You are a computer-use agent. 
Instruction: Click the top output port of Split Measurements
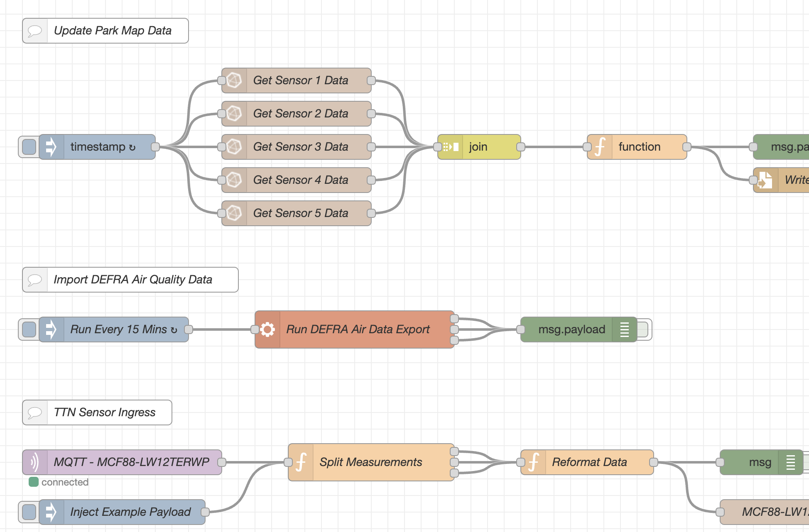coord(454,451)
